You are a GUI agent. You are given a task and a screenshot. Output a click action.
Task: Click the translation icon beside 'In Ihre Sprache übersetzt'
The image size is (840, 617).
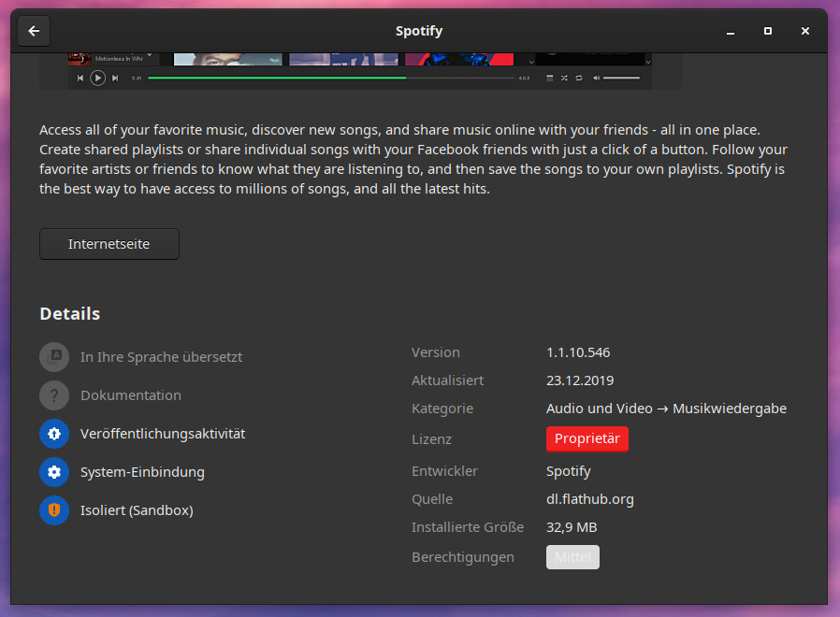pyautogui.click(x=54, y=357)
